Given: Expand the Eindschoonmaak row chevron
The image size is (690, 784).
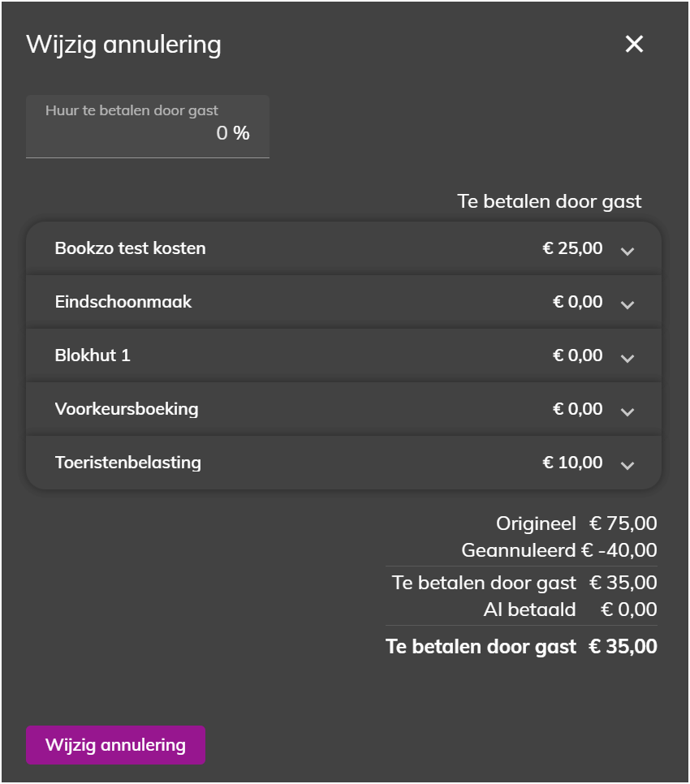Looking at the screenshot, I should (627, 304).
